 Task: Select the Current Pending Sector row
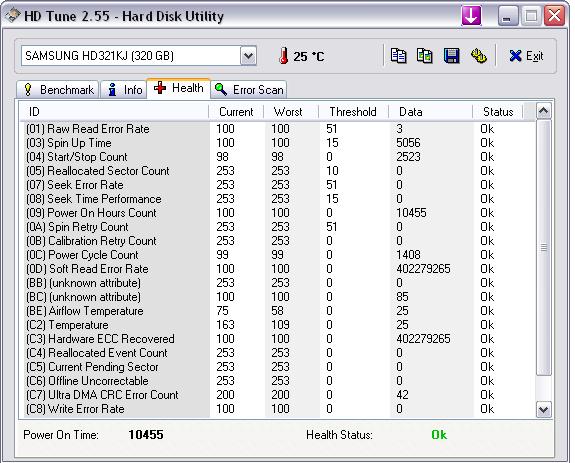(279, 367)
